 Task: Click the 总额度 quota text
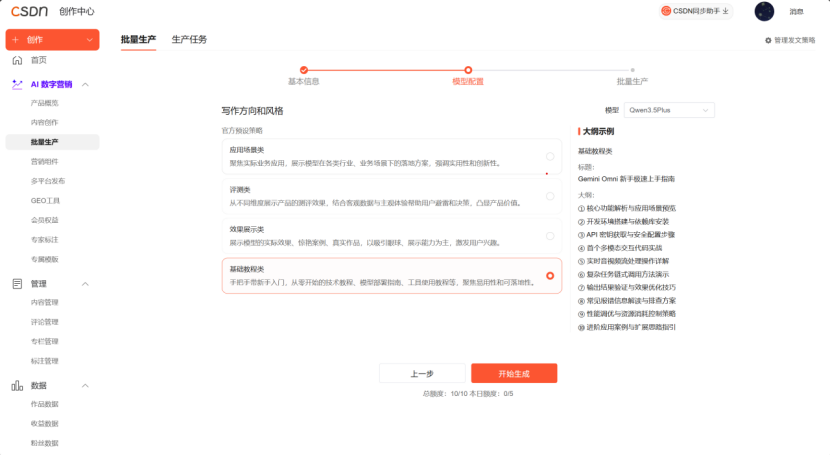(x=445, y=394)
